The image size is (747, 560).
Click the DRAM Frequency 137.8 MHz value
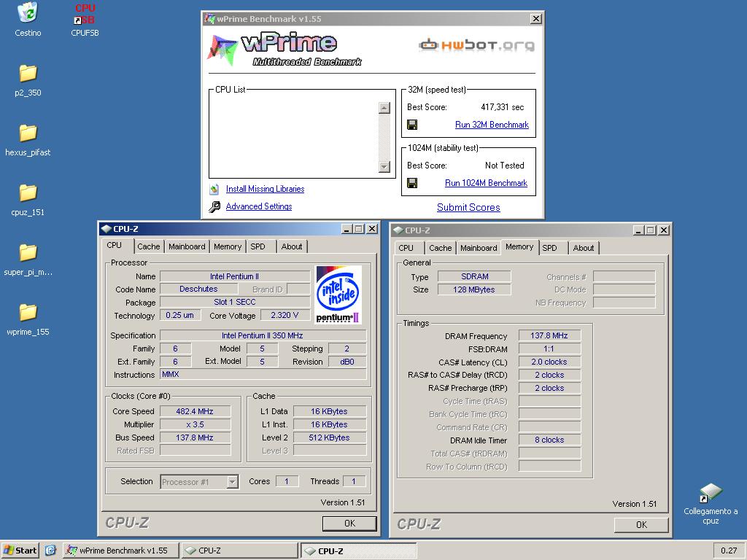[549, 335]
